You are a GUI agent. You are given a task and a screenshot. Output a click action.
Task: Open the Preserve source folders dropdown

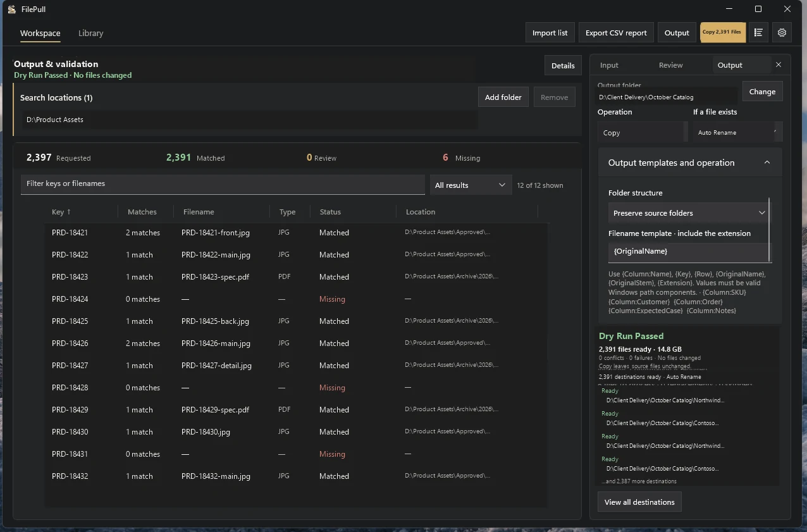(689, 213)
